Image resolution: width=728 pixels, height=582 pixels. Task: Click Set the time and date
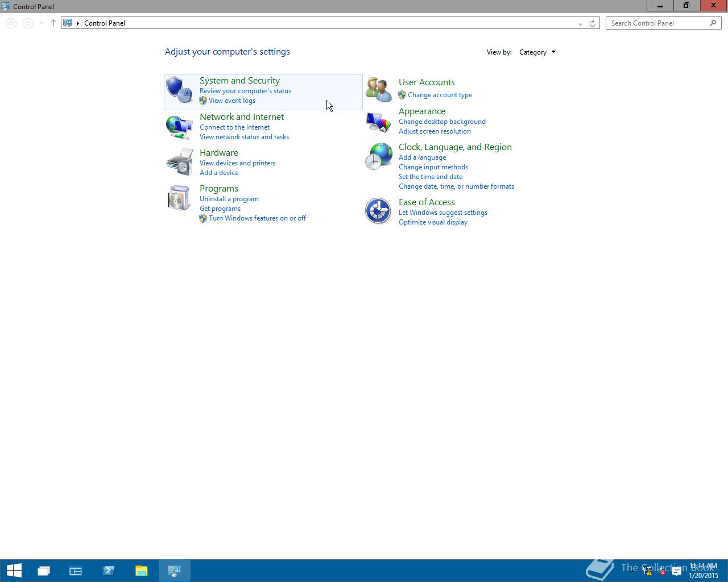(431, 177)
